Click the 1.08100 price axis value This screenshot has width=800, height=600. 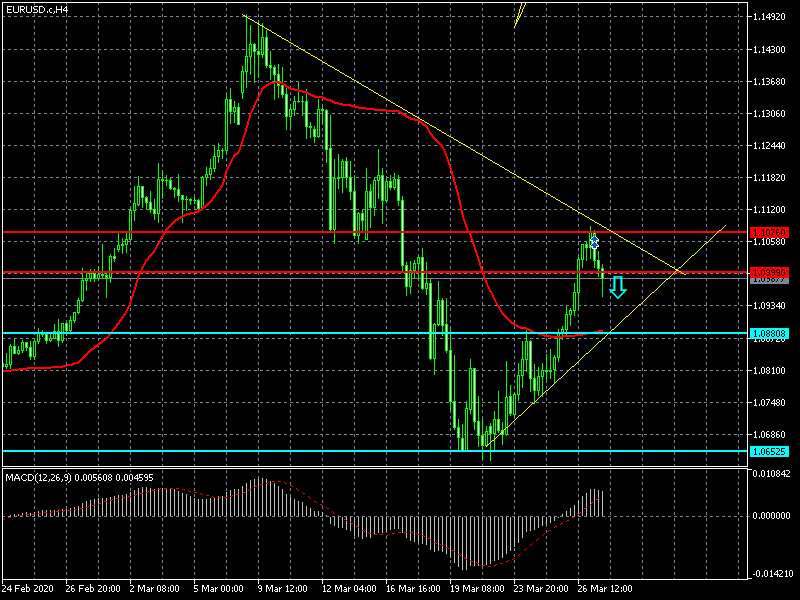[769, 370]
